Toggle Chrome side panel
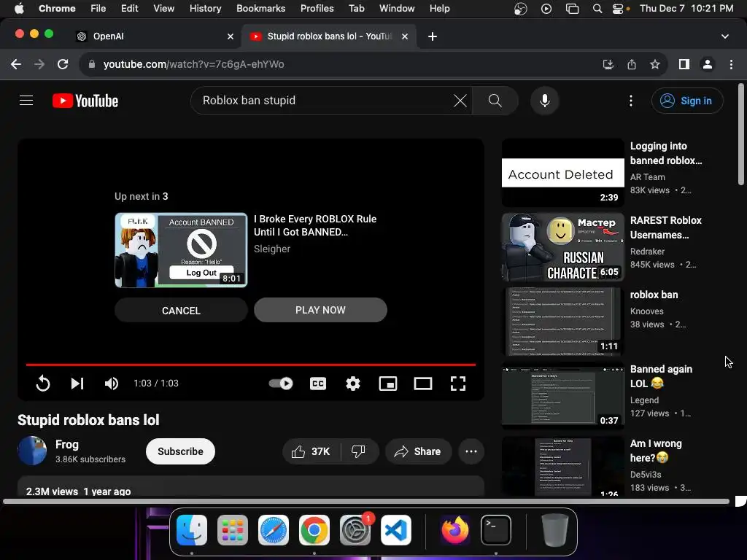 [684, 64]
